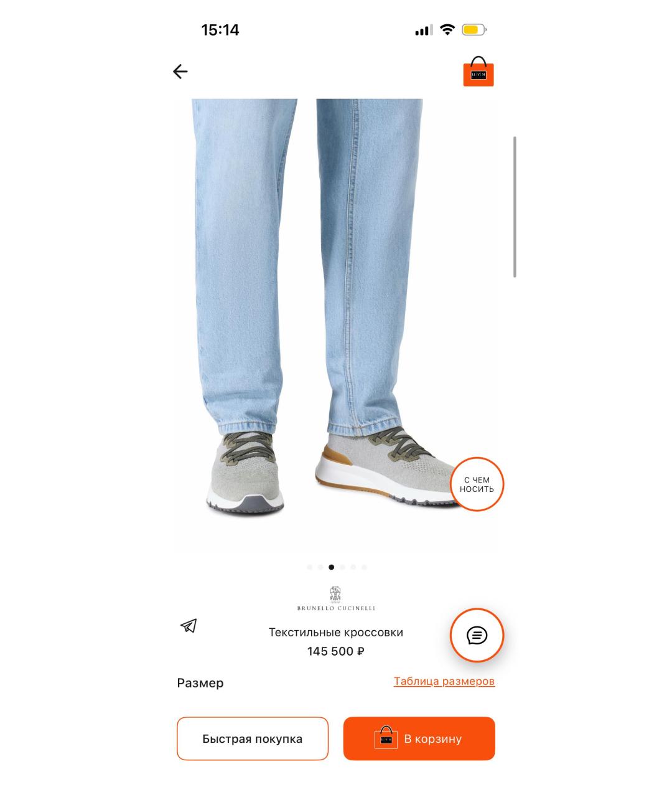Tap the Wi-Fi status icon
672x797 pixels.
pos(447,30)
